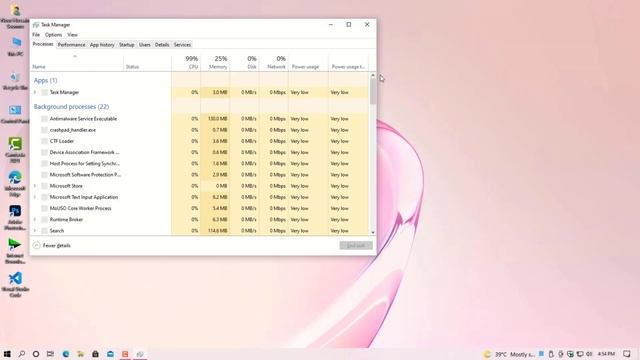Open File Explorer from the taskbar

click(x=80, y=354)
